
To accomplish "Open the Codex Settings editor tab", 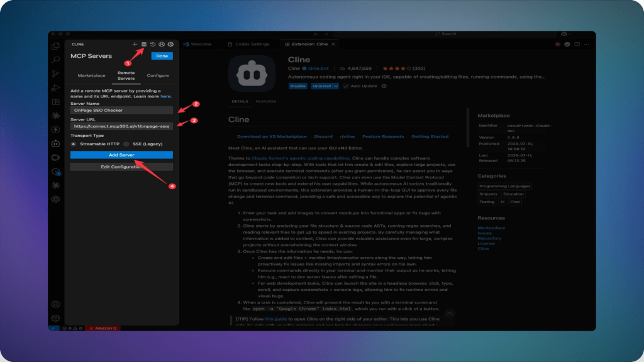I will (249, 44).
